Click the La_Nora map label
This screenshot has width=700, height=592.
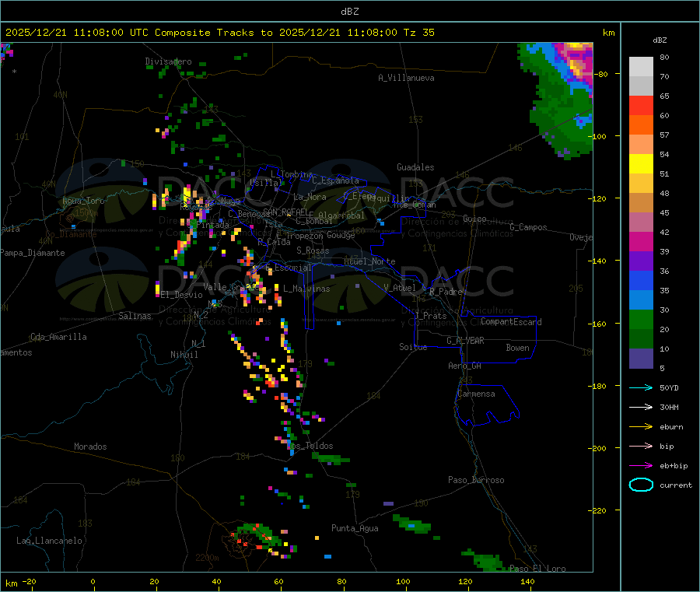pos(310,197)
